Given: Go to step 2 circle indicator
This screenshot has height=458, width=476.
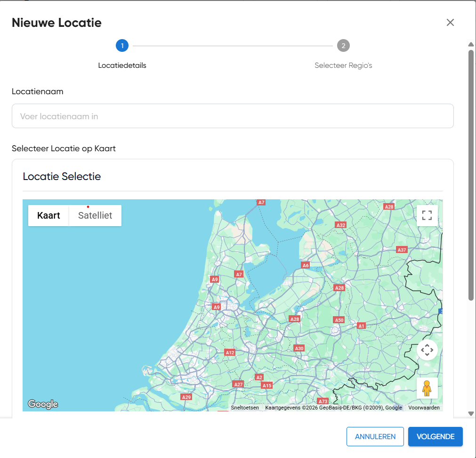Looking at the screenshot, I should [x=343, y=46].
